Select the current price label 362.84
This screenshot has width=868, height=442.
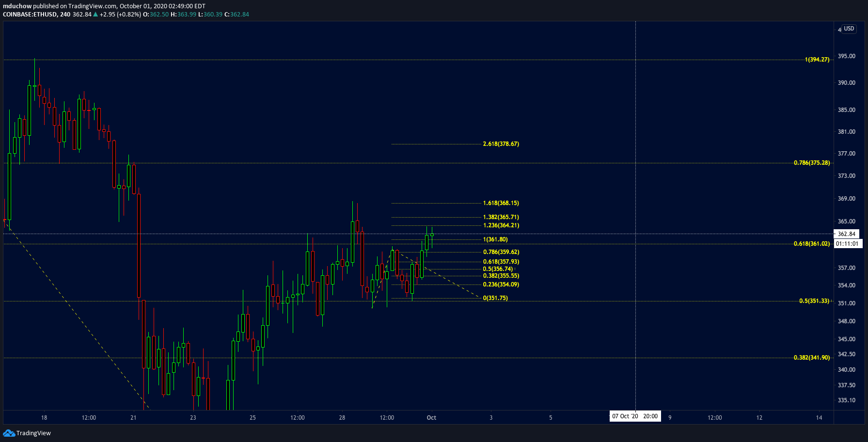click(847, 234)
